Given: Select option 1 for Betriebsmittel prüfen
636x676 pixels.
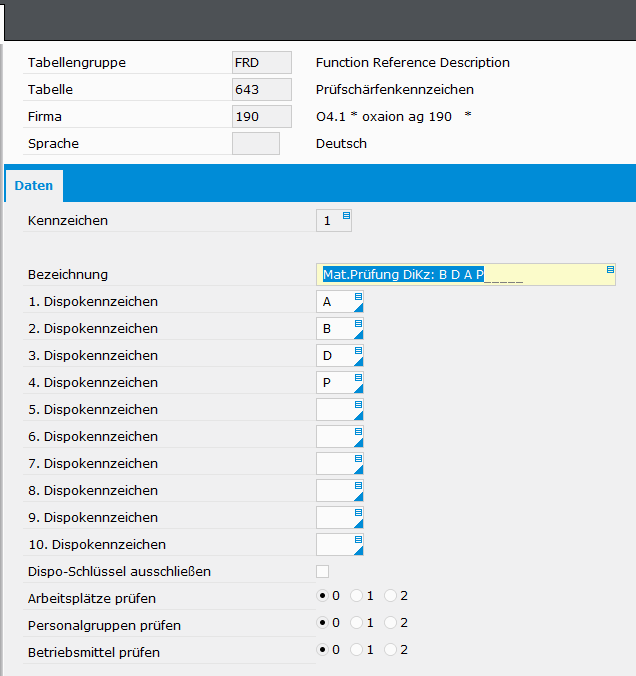Looking at the screenshot, I should coord(356,650).
